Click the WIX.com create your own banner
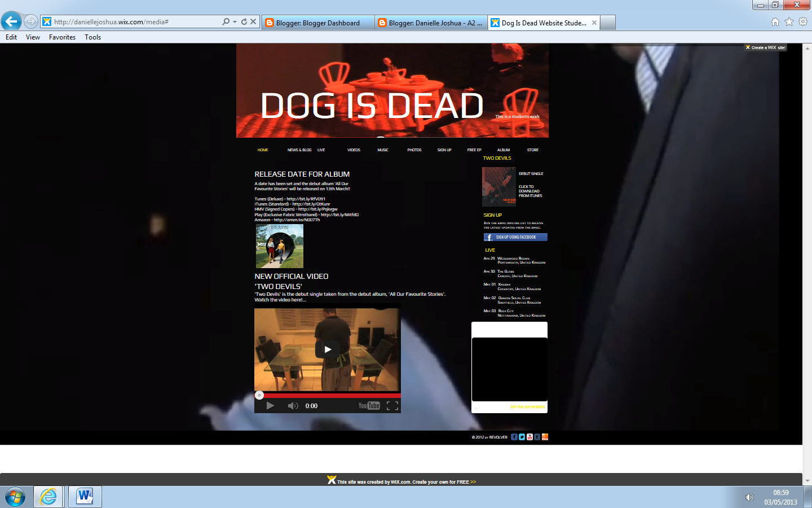 tap(401, 481)
